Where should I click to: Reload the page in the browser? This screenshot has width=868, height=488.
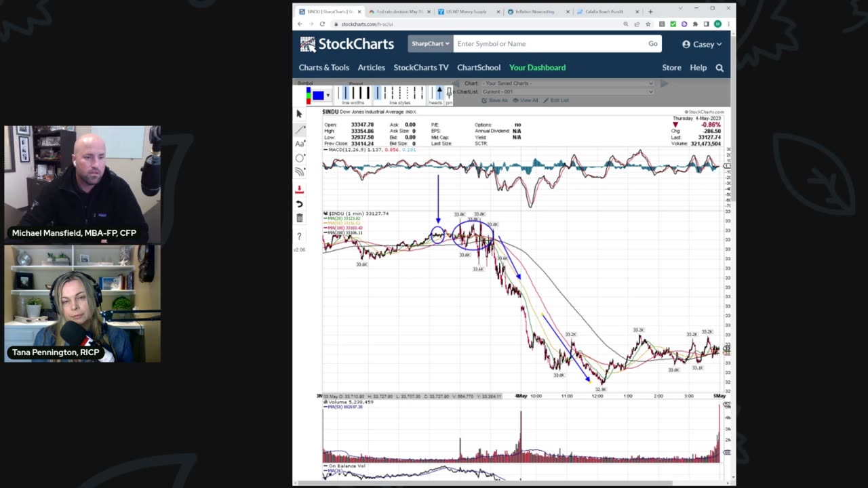tap(322, 24)
